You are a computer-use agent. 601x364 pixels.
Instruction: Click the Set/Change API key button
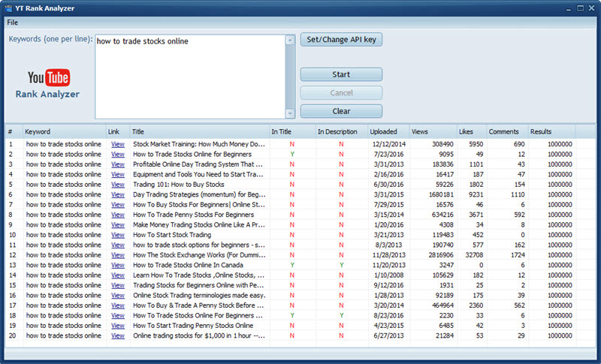pyautogui.click(x=341, y=40)
